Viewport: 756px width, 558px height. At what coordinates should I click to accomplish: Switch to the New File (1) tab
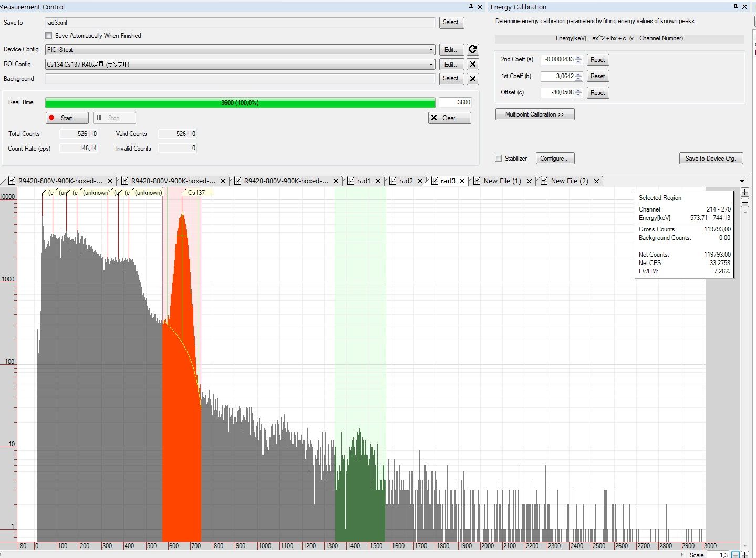502,181
